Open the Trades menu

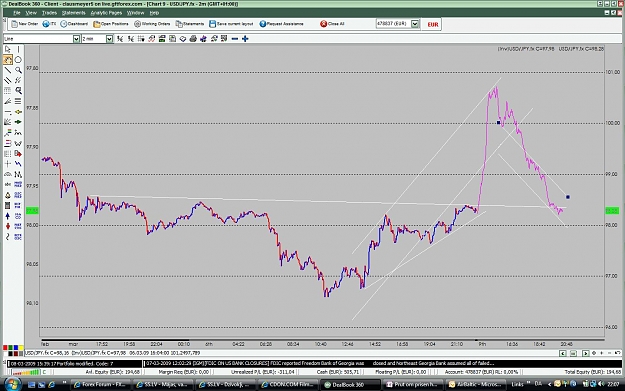tap(49, 13)
